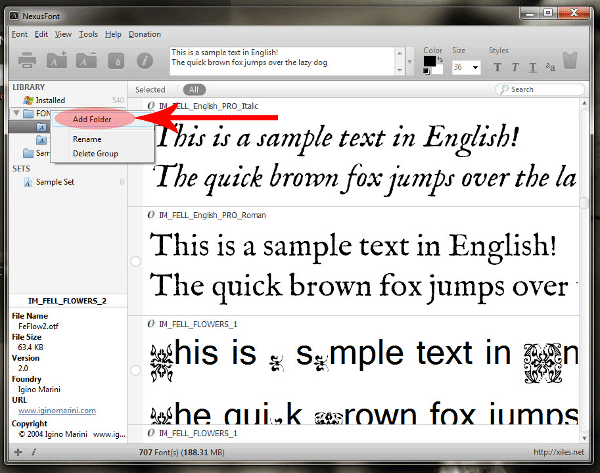Click the printer icon in the toolbar

[x=27, y=60]
